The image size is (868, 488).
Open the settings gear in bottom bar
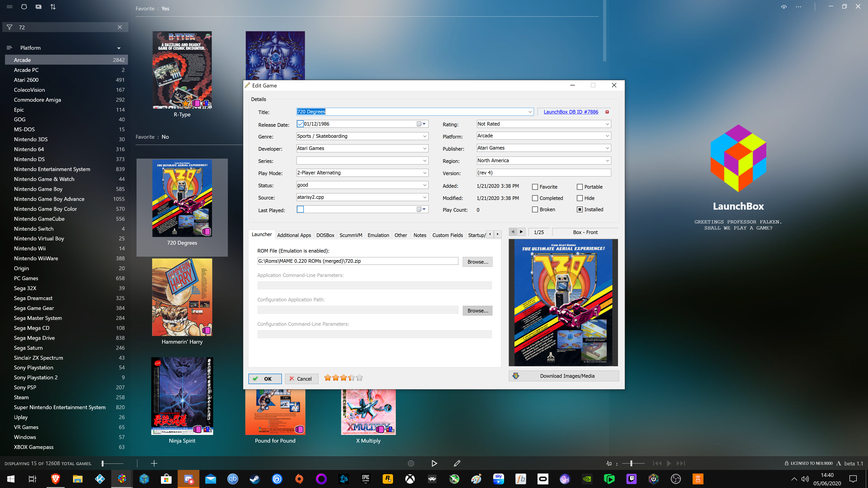coord(411,464)
